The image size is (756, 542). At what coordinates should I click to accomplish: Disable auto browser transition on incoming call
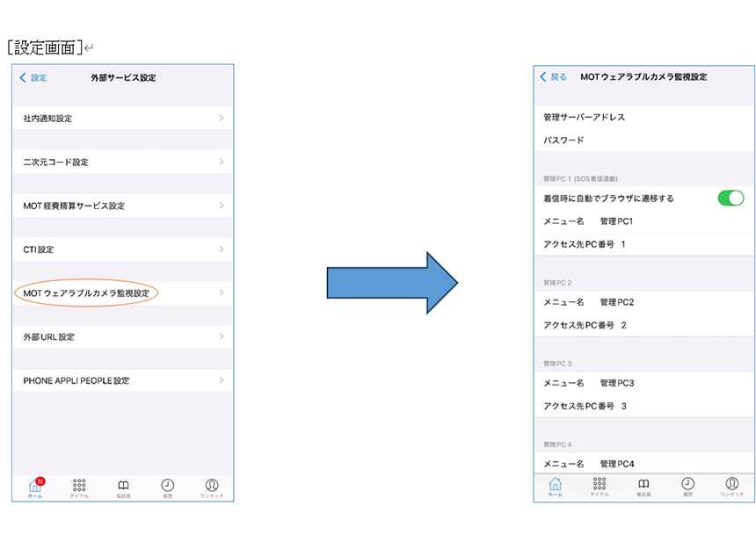coord(730,198)
